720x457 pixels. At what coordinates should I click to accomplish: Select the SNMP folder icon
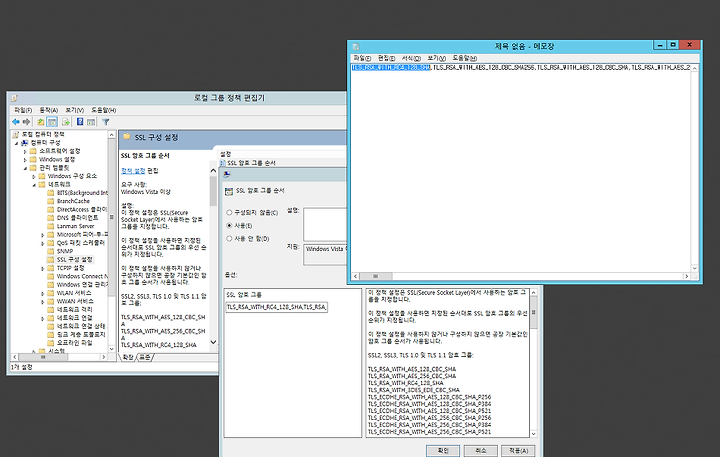(x=51, y=251)
